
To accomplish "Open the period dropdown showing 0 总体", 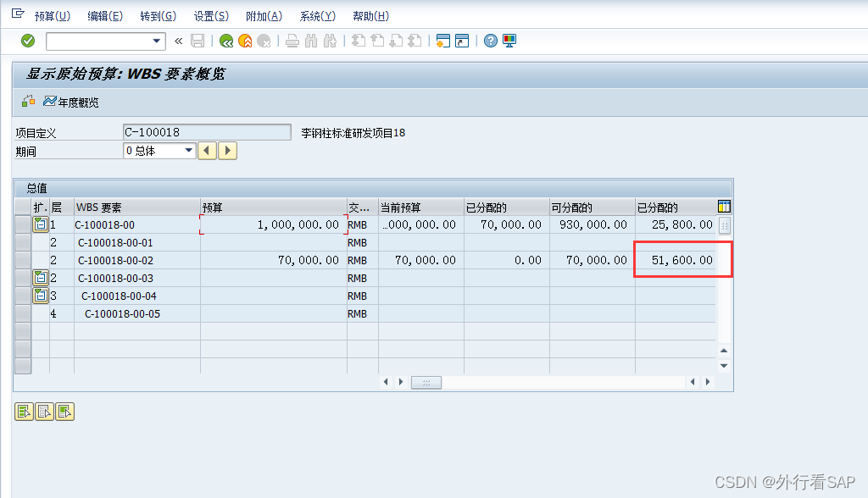I will pyautogui.click(x=188, y=151).
